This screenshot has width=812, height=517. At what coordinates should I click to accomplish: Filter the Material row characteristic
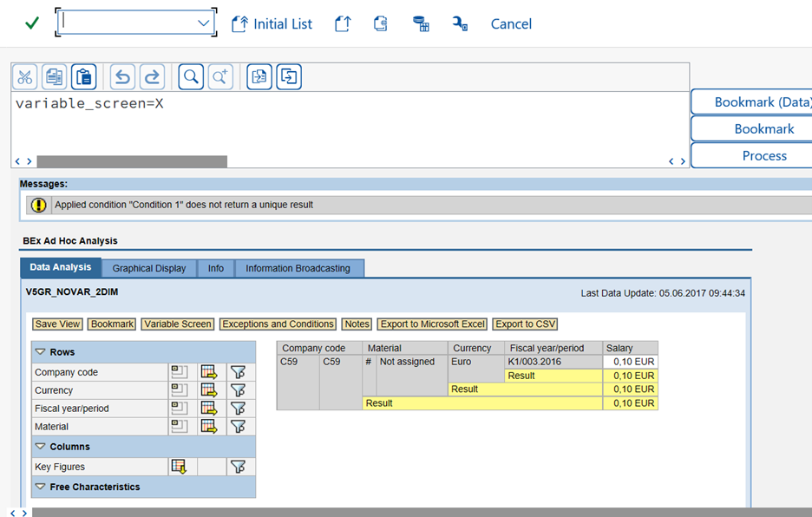coord(238,426)
